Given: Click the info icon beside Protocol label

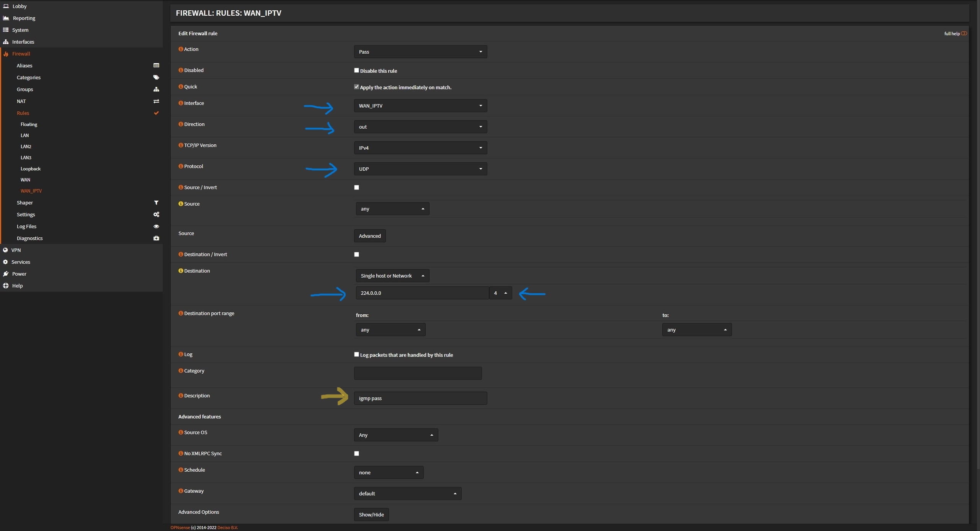Looking at the screenshot, I should 181,166.
